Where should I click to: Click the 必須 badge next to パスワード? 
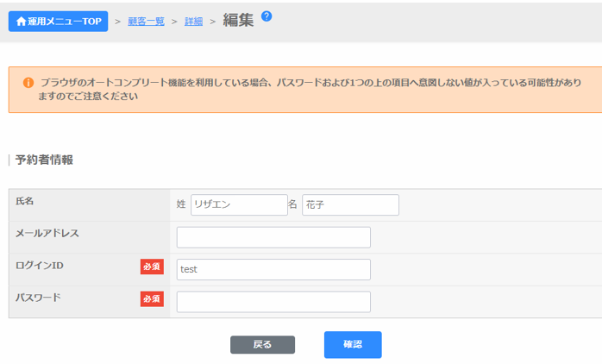pos(152,299)
